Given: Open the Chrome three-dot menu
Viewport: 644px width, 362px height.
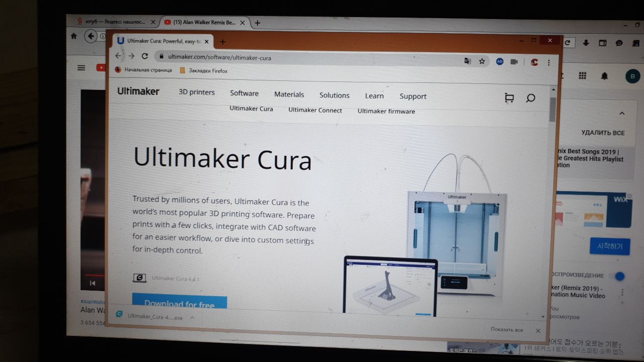Looking at the screenshot, I should coord(549,63).
